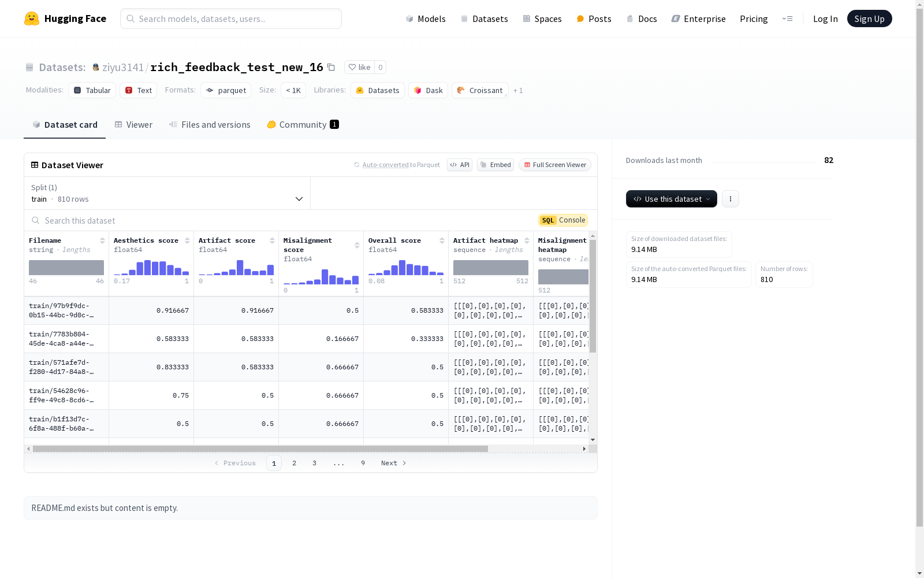Image resolution: width=924 pixels, height=578 pixels.
Task: Open Models page in navigation
Action: pos(426,18)
